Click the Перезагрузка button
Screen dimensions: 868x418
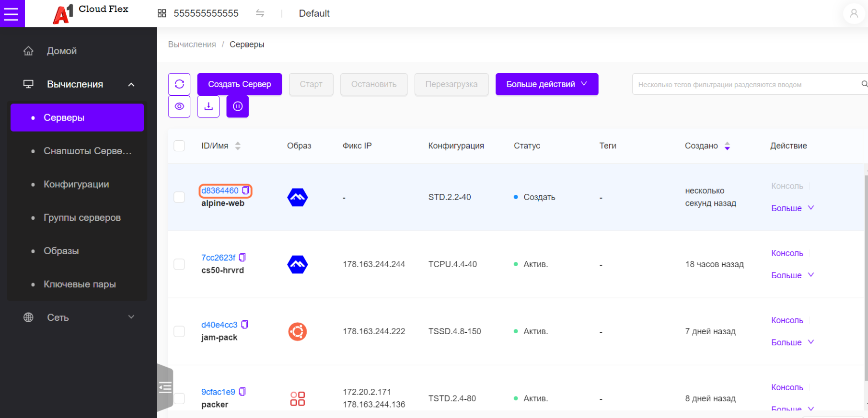[451, 84]
